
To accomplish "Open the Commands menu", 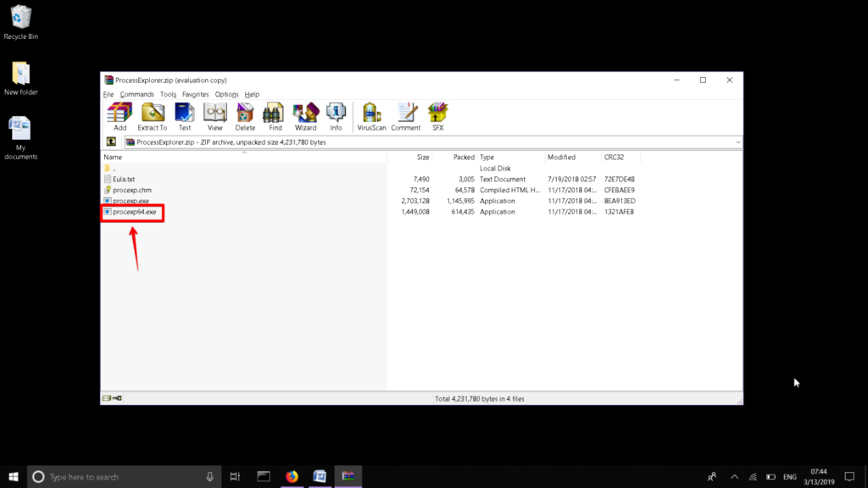I will pos(136,94).
